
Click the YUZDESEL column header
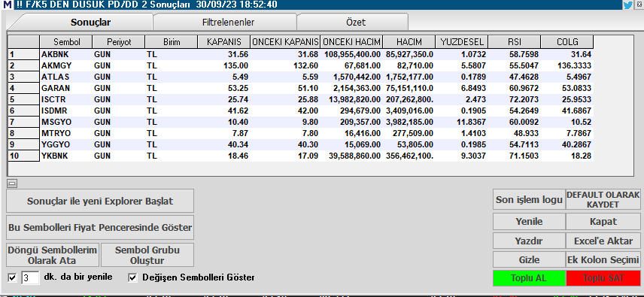tap(462, 42)
